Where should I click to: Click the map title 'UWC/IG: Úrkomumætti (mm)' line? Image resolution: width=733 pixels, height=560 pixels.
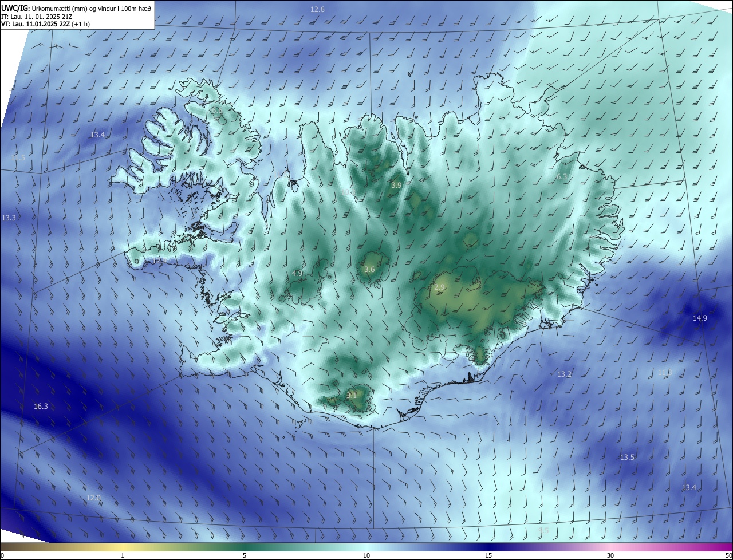tap(76, 8)
